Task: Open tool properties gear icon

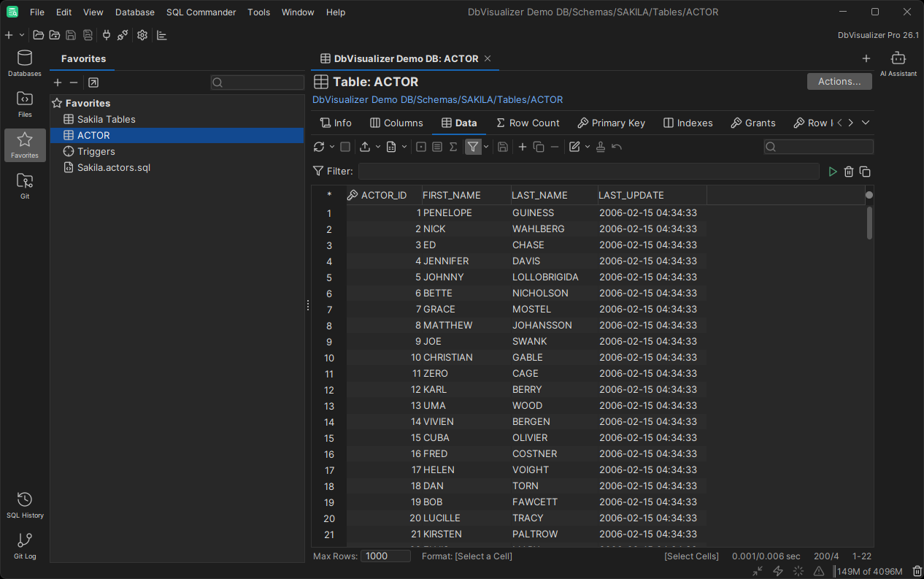Action: [142, 35]
